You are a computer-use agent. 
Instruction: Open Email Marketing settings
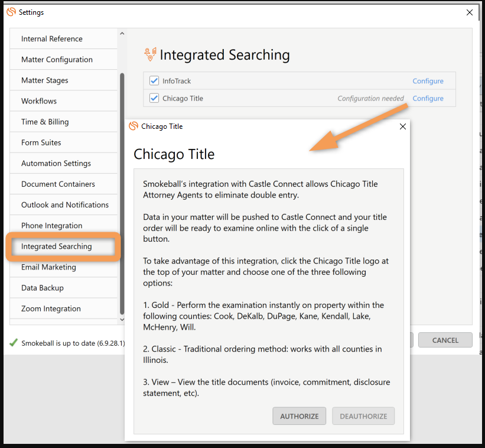(63, 267)
